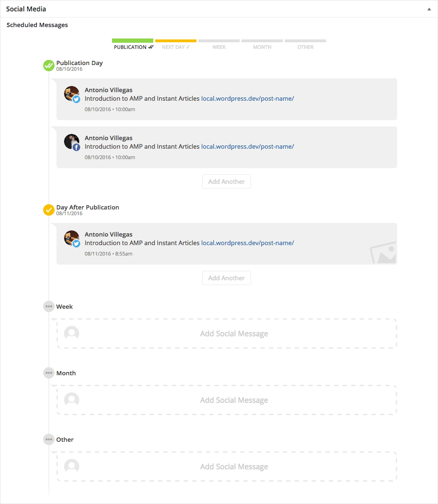
Task: Click the Facebook avatar on the second message
Action: pos(72,142)
